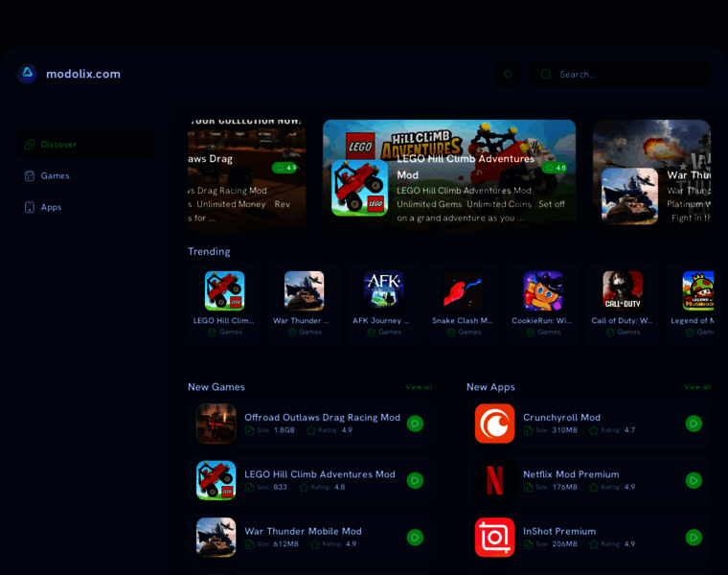728x575 pixels.
Task: Click play button for Offroad Outlaws Drag Racing
Action: [x=415, y=424]
